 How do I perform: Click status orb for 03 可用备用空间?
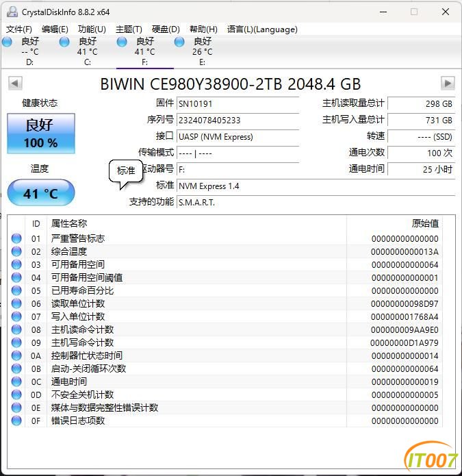[16, 264]
